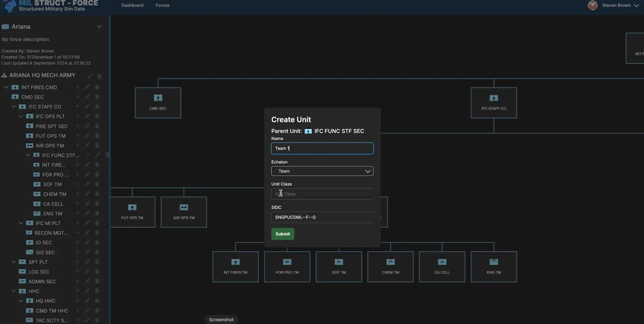Delete the INT FIRES CMD unit via trash icon
This screenshot has height=324, width=644.
(x=97, y=87)
